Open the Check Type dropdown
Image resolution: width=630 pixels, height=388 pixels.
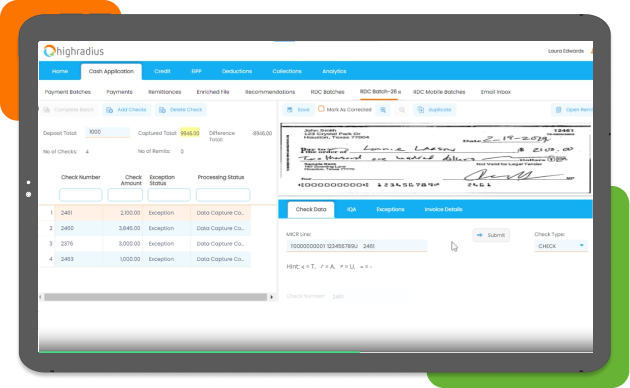point(561,246)
